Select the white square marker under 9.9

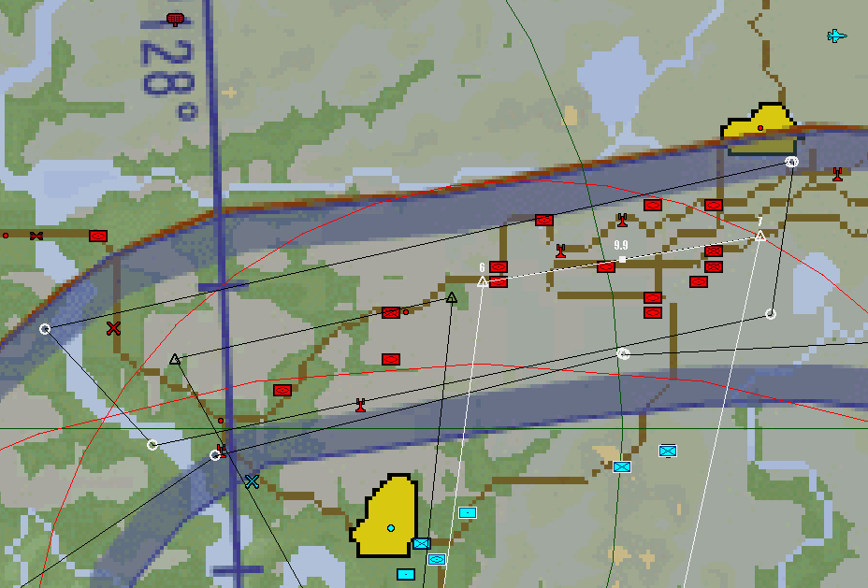coord(622,259)
